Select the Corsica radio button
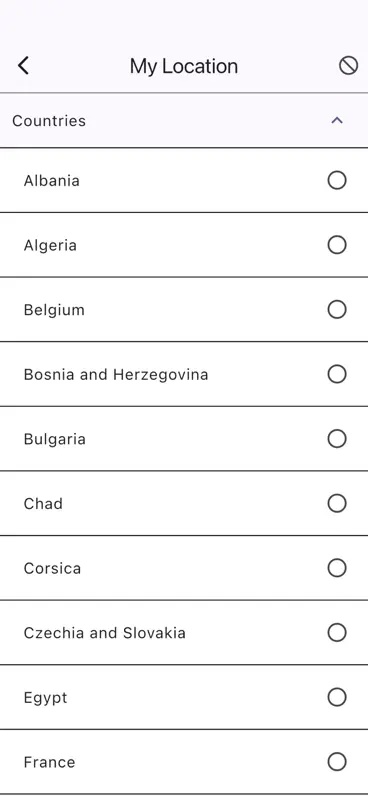This screenshot has width=368, height=800. point(337,568)
